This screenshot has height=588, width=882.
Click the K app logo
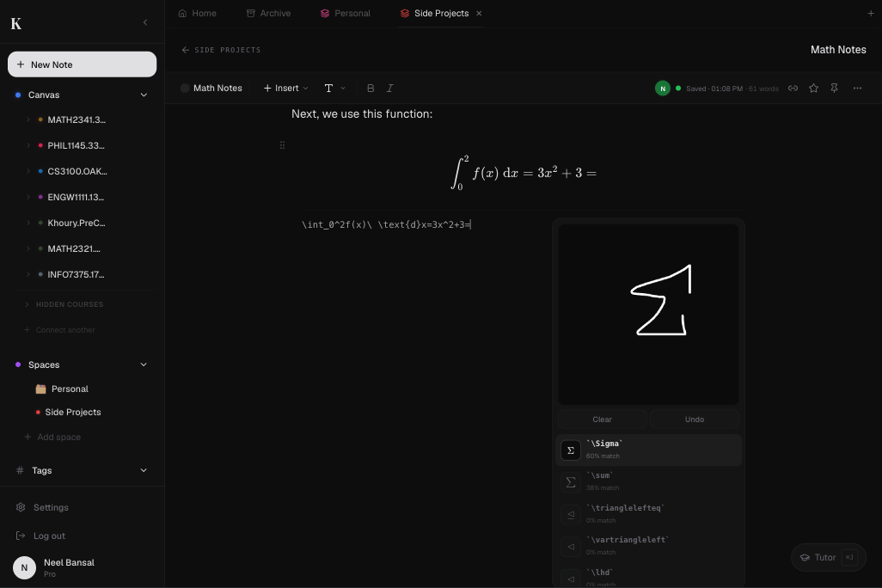[16, 23]
